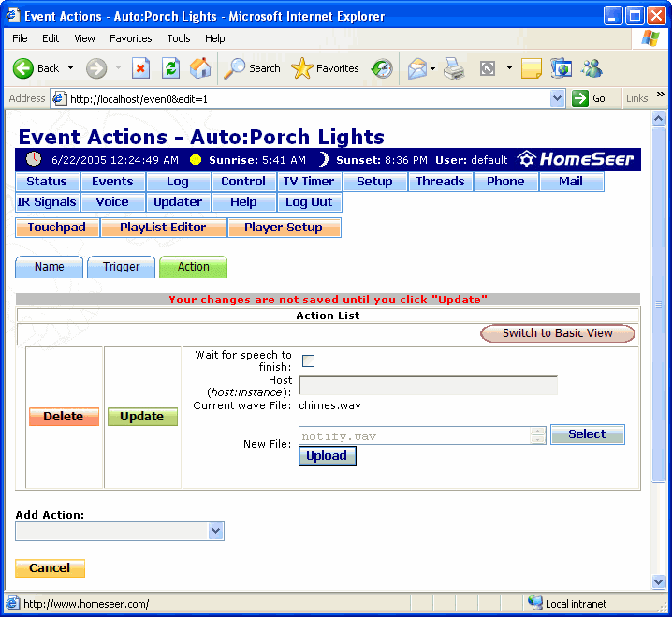Screen dimensions: 672x617
Task: Click the IE Back arrow icon
Action: 22,68
